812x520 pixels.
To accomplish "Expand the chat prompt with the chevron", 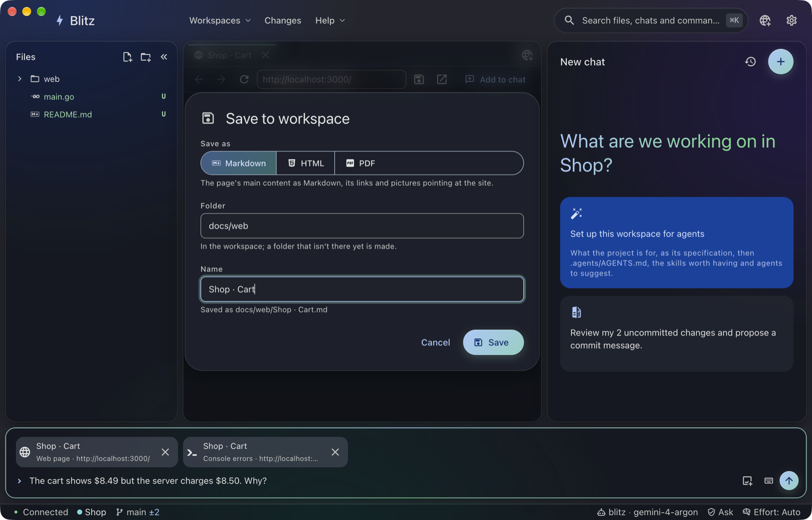I will (19, 481).
